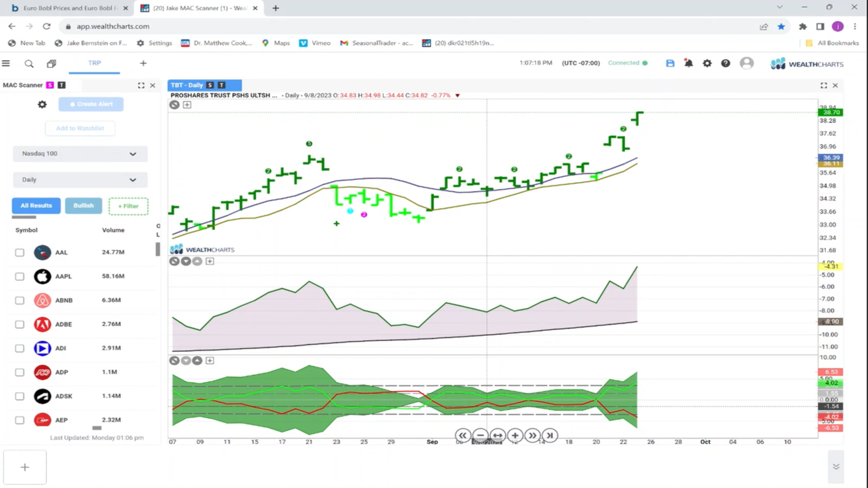Add indicator to third pane
The height and width of the screenshot is (488, 868).
pos(210,361)
